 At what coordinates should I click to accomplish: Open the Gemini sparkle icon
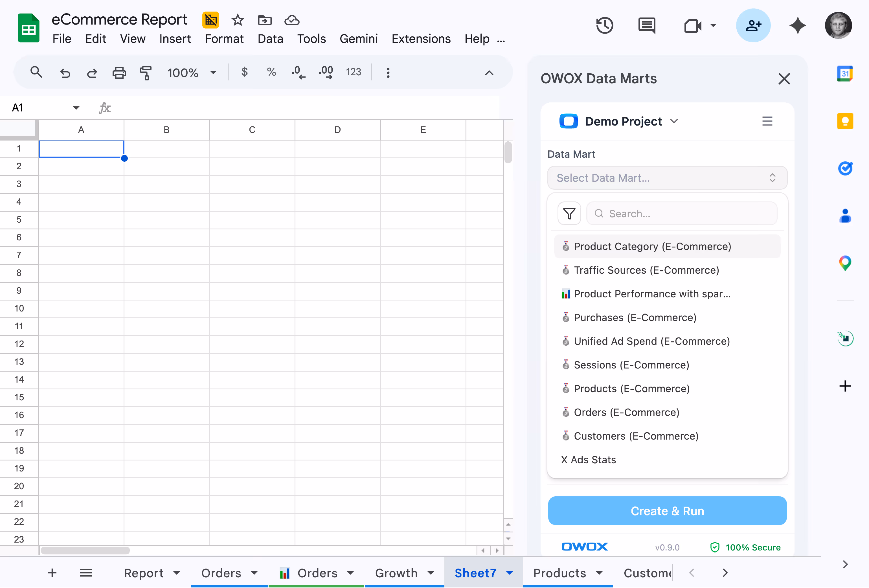coord(798,25)
